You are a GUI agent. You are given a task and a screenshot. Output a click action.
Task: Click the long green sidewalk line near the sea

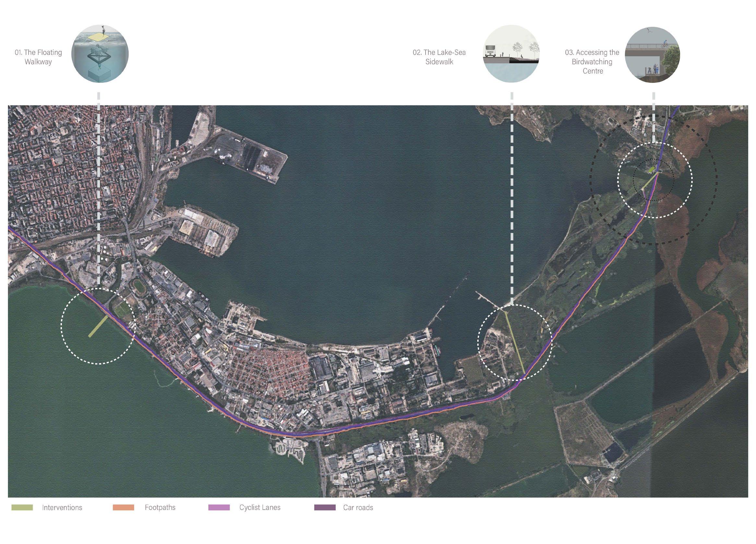(x=515, y=343)
